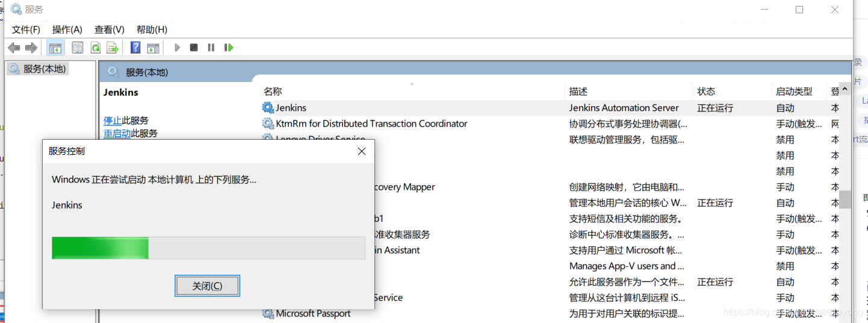This screenshot has height=323, width=868.
Task: Click the '支持短信及相关功能的服务' description cell
Action: tap(625, 218)
